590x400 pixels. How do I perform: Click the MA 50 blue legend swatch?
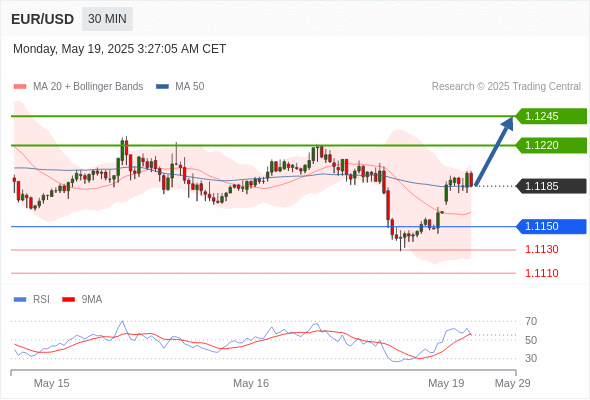[162, 87]
